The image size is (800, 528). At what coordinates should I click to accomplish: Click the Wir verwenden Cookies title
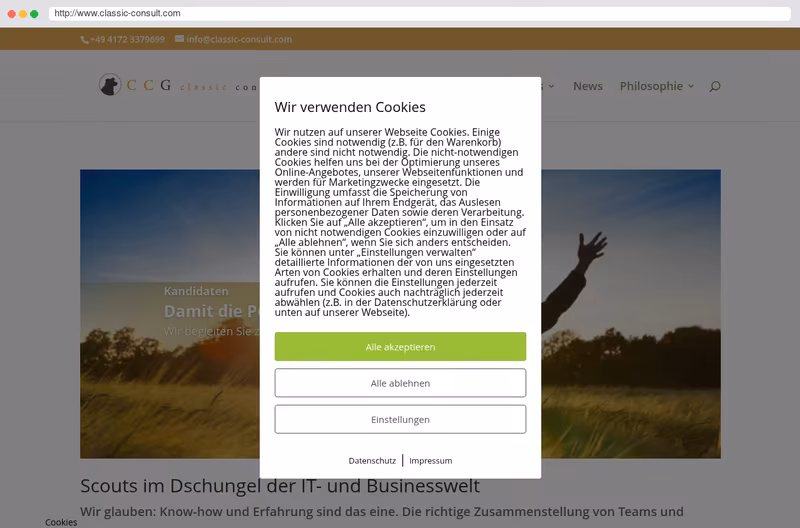(x=350, y=107)
